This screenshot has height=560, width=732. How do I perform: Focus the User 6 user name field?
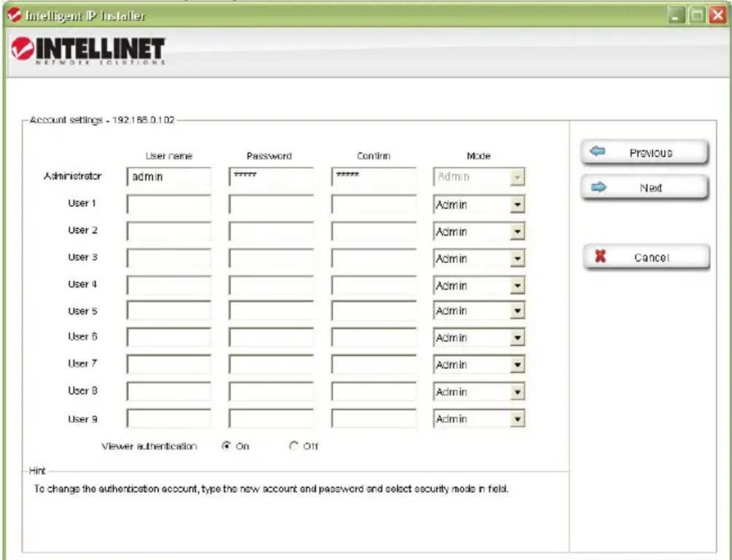(169, 337)
